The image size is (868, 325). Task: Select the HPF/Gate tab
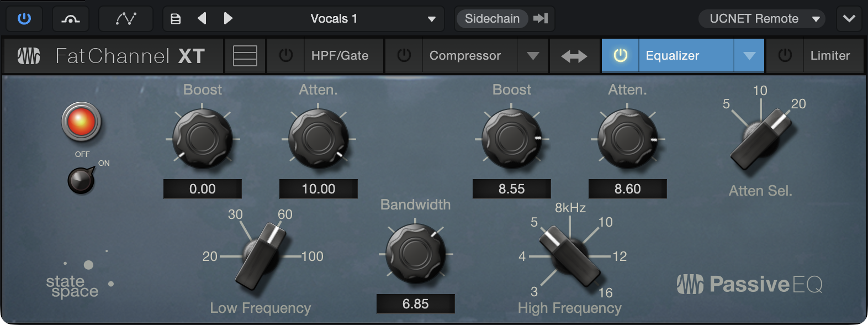tap(343, 55)
